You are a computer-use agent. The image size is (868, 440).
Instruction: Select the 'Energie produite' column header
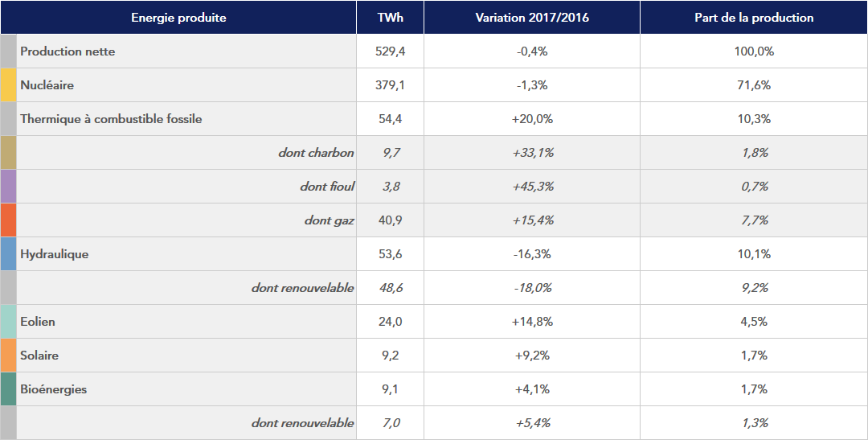pyautogui.click(x=178, y=18)
